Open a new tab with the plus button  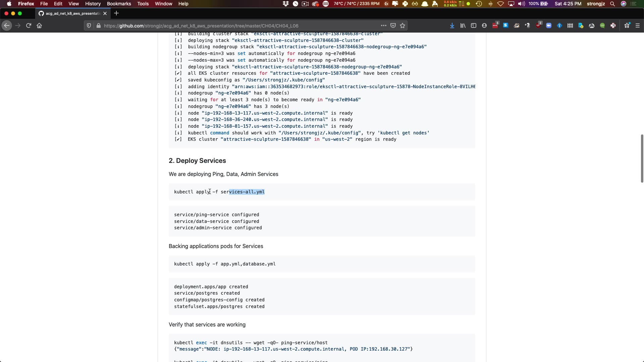116,13
